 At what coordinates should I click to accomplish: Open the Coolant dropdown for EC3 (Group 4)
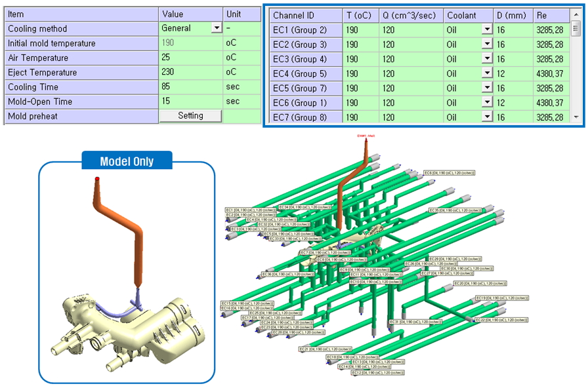tap(487, 58)
